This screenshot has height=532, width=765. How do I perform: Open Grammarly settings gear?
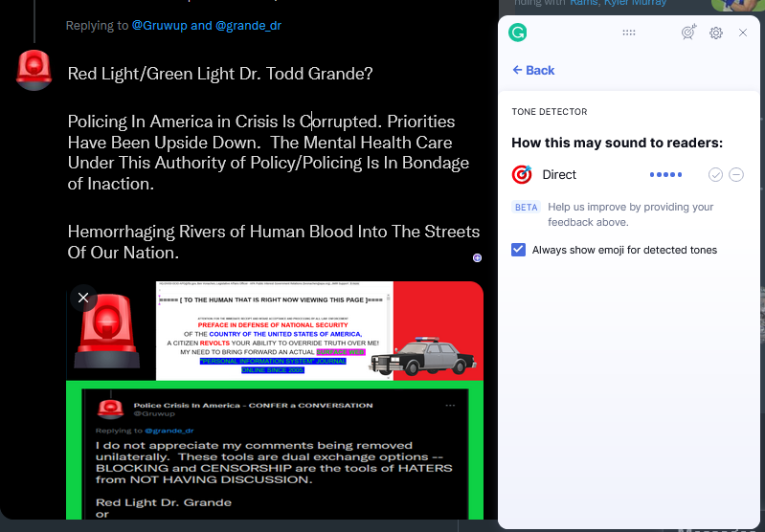pyautogui.click(x=716, y=33)
